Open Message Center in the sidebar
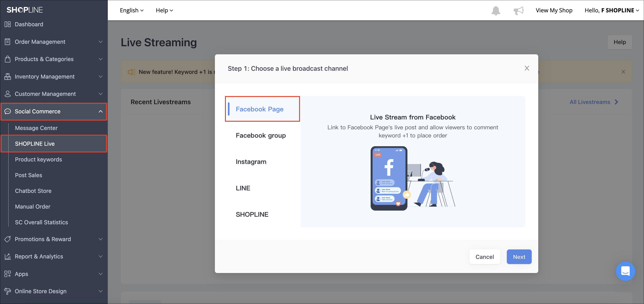This screenshot has width=644, height=304. click(36, 128)
